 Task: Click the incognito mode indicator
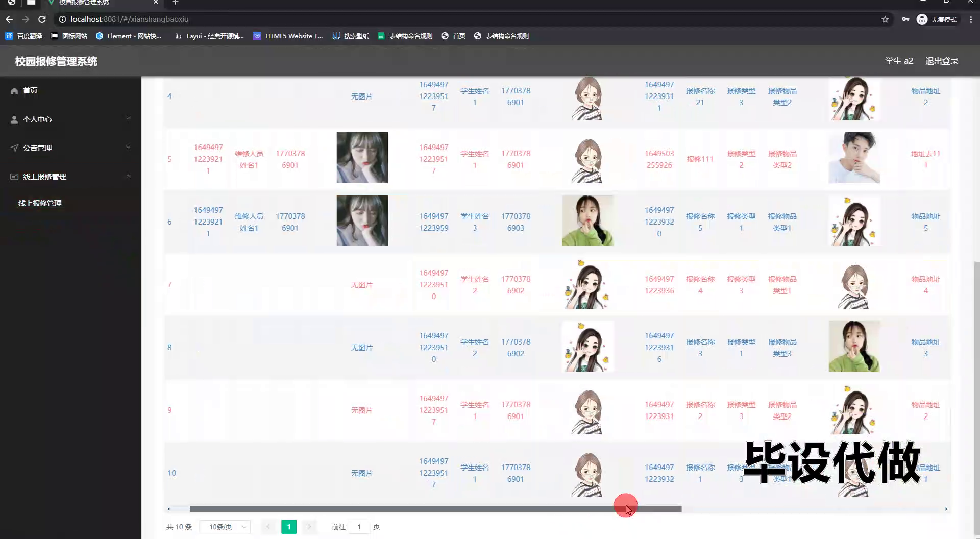click(x=937, y=19)
